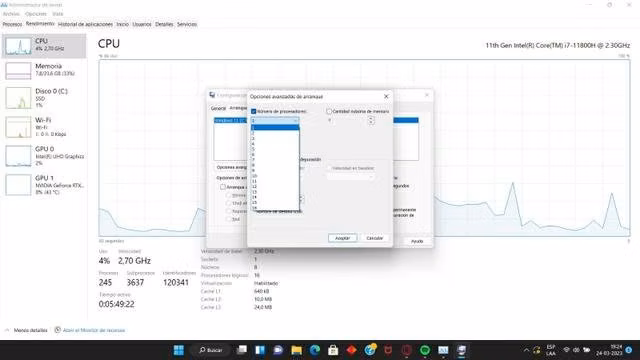Toggle the Arranque a prueba de errores checkbox
The height and width of the screenshot is (360, 640).
click(x=223, y=187)
